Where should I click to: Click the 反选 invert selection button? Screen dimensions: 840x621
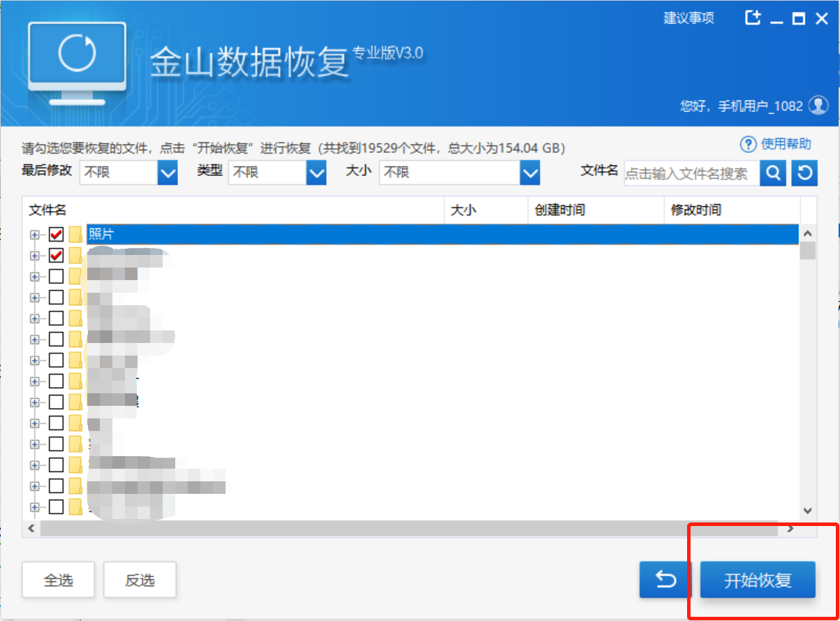pyautogui.click(x=140, y=579)
